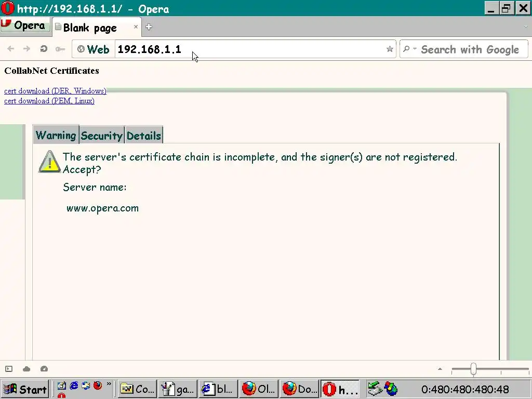This screenshot has width=532, height=399.
Task: Switch to the Ol... Firefox taskbar window
Action: coord(259,389)
